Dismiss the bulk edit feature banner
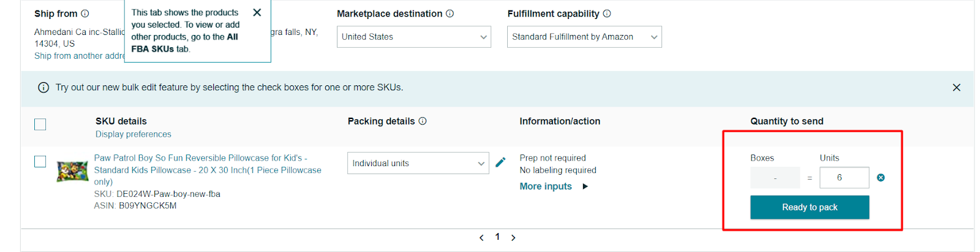 956,88
